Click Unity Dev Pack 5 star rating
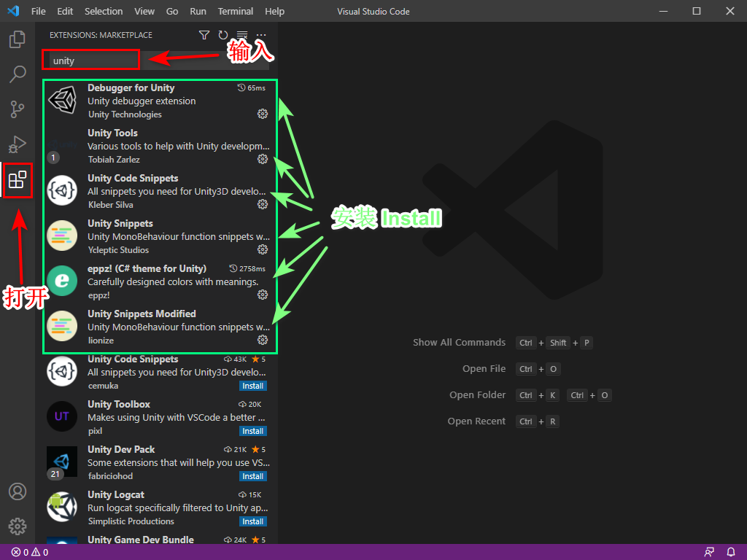This screenshot has height=560, width=747. [259, 449]
